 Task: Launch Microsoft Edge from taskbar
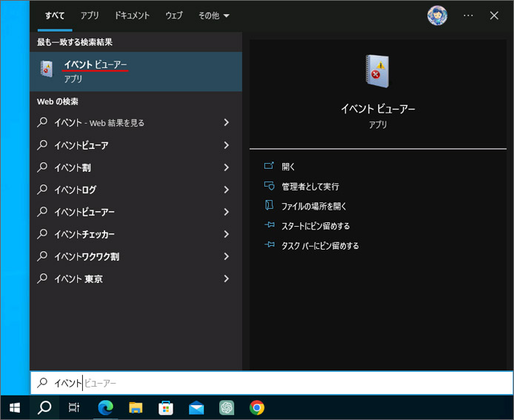pyautogui.click(x=105, y=407)
